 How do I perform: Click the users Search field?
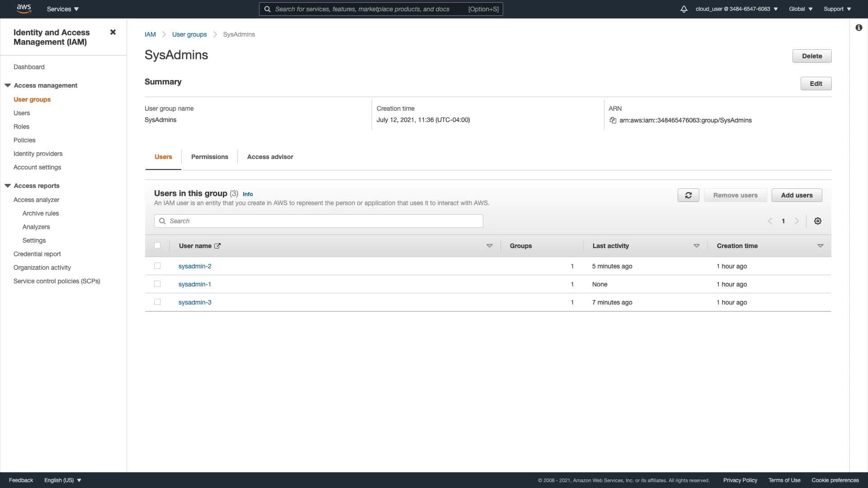pyautogui.click(x=318, y=221)
